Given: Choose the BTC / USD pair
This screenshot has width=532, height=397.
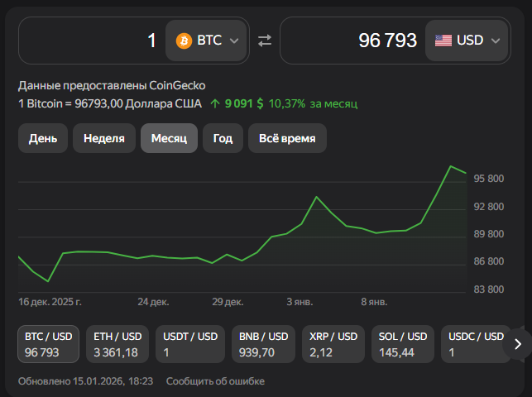Looking at the screenshot, I should click(x=49, y=344).
